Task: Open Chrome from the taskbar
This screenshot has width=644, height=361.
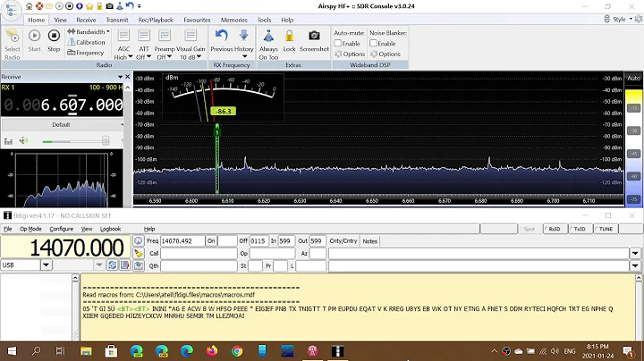Action: 237,351
